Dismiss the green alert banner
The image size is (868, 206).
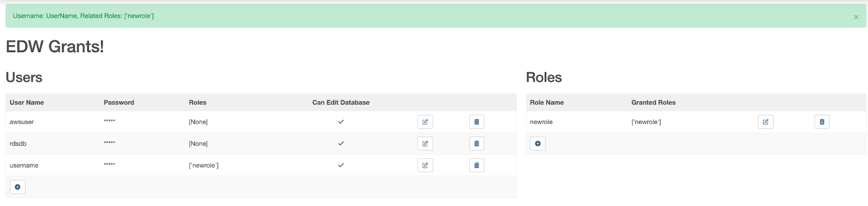click(856, 17)
